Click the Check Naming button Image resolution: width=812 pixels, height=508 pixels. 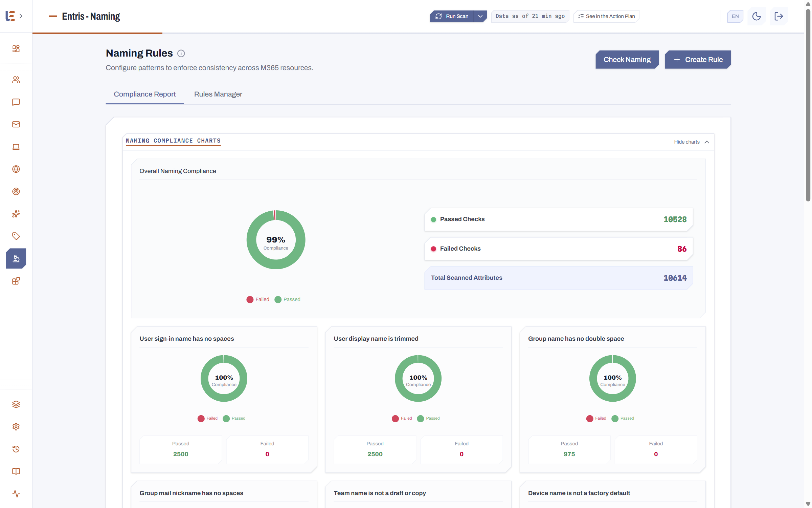tap(627, 60)
